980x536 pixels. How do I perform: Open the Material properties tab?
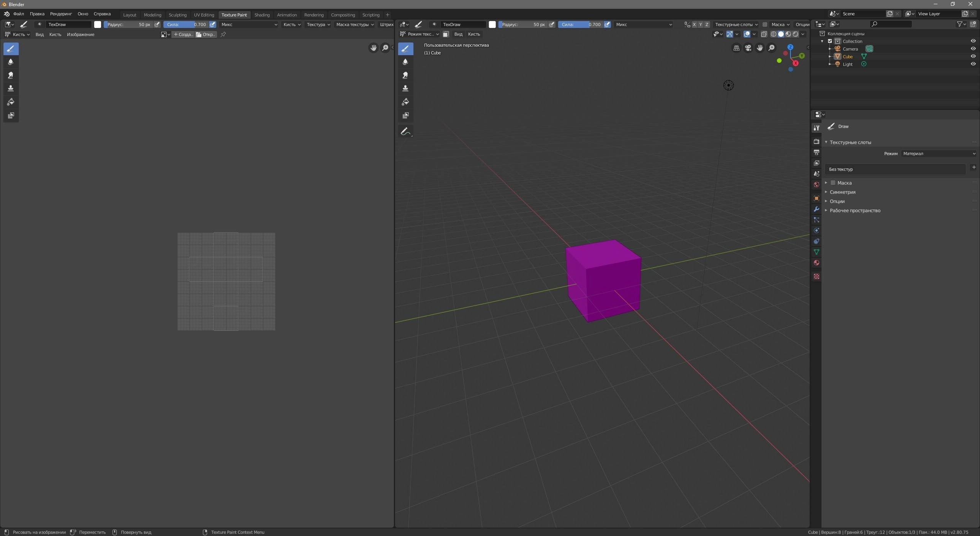[x=816, y=263]
